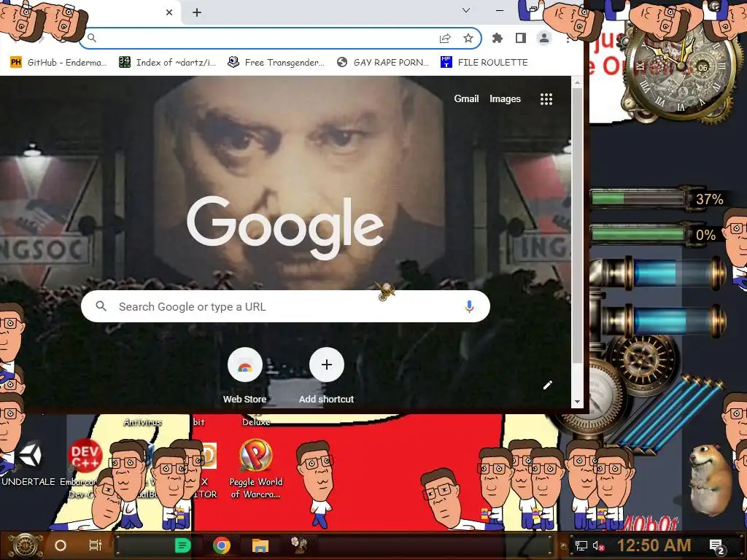Click the hamster desktop gadget
Screen dimensions: 747x560
pos(711,478)
